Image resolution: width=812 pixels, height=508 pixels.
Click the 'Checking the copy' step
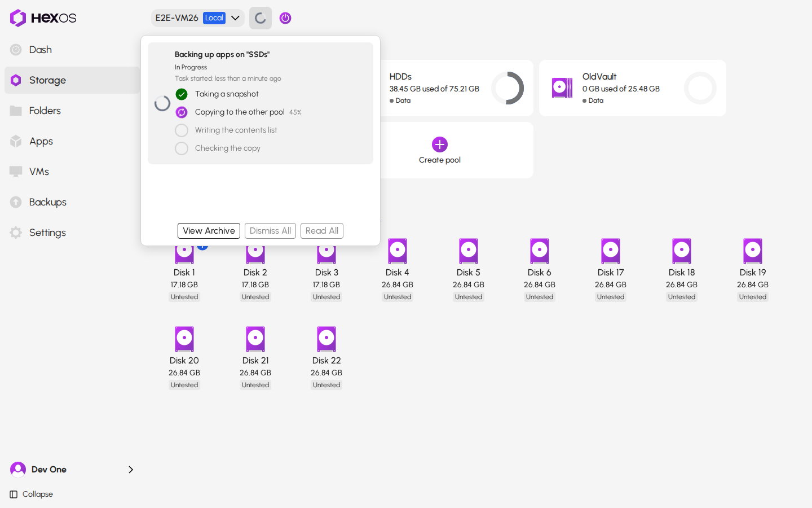(228, 148)
